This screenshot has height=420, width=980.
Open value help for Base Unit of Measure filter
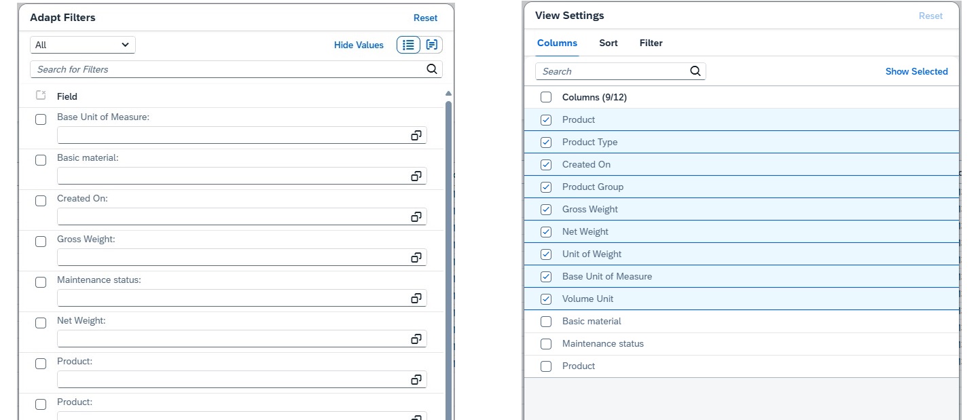pos(416,135)
